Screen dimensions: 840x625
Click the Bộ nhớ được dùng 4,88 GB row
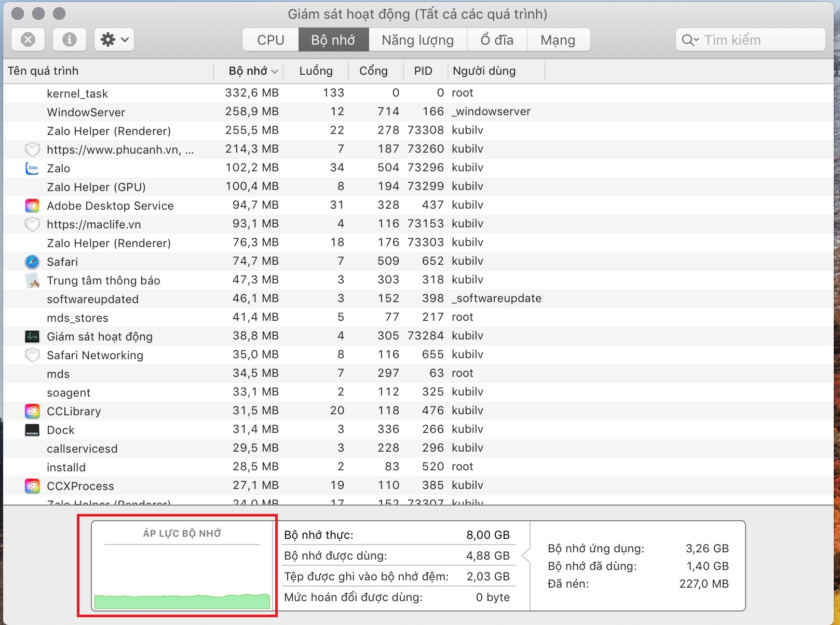click(x=397, y=555)
